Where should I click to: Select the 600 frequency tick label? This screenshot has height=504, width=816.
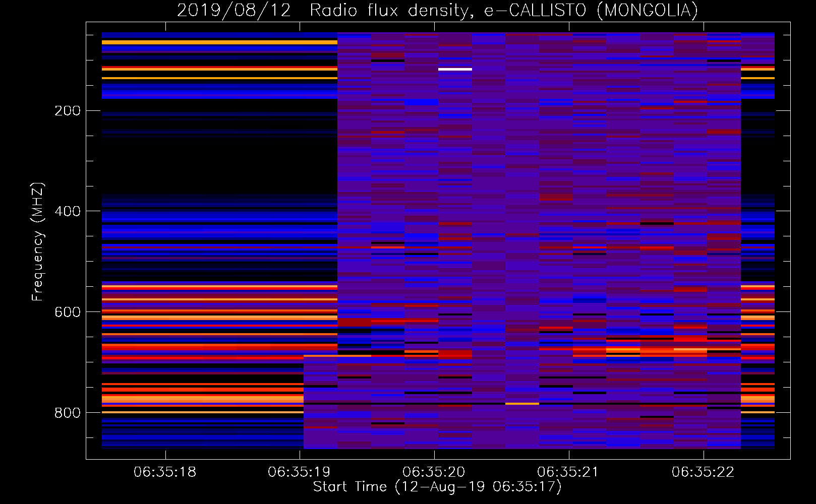tap(68, 312)
